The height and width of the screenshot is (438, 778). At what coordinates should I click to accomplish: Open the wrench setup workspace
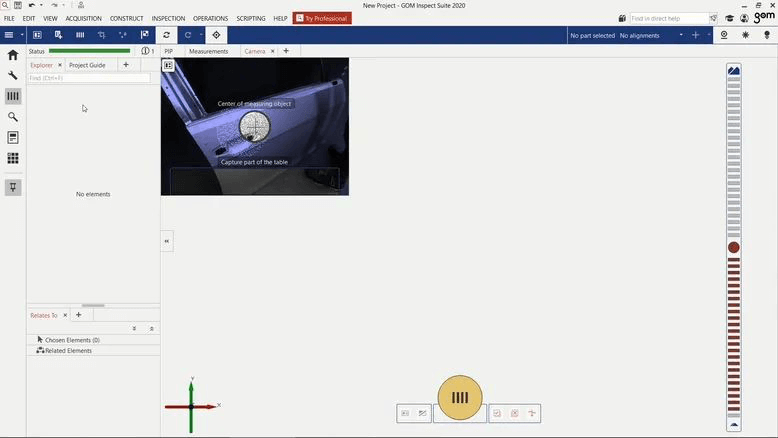(x=13, y=75)
